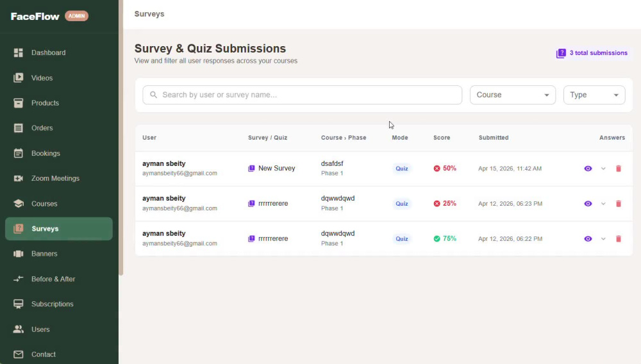Delete the 25% score submission
Screen dimensions: 641x364
coord(619,203)
